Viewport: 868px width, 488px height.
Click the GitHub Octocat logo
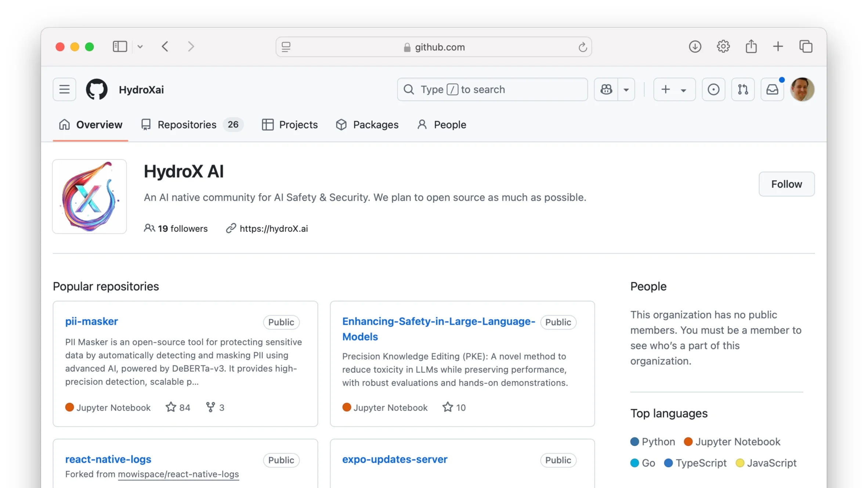97,89
